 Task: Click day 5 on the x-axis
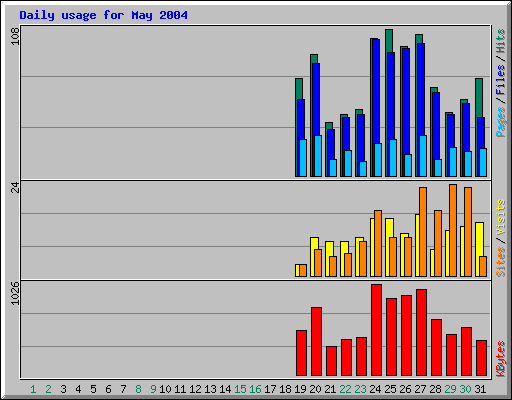93,389
